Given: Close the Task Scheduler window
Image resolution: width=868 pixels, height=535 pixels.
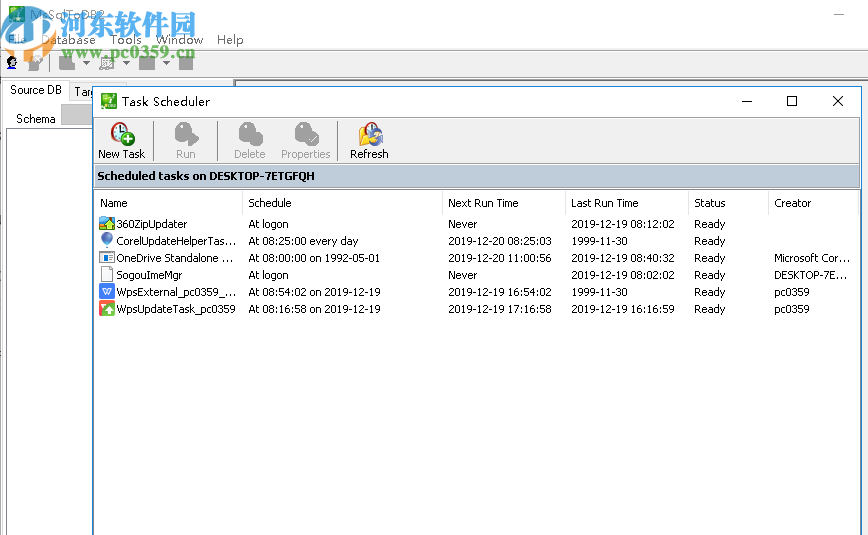Looking at the screenshot, I should pos(838,101).
